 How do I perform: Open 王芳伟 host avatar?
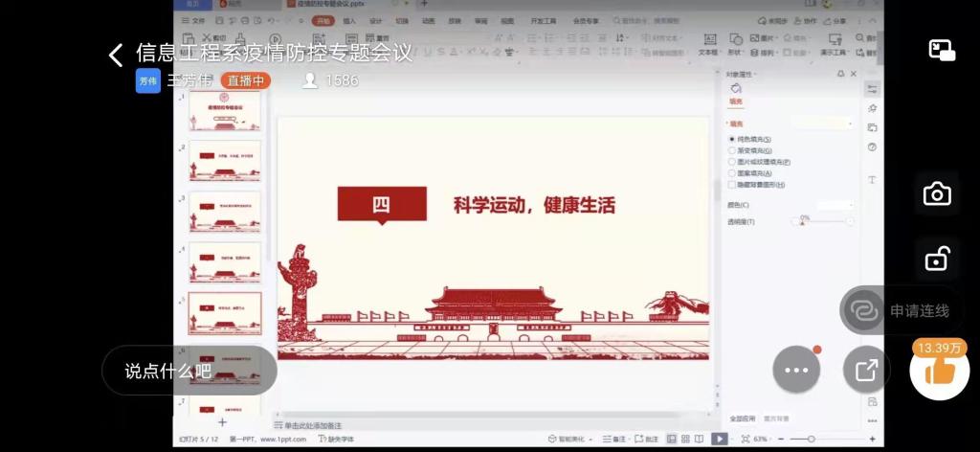coord(148,80)
